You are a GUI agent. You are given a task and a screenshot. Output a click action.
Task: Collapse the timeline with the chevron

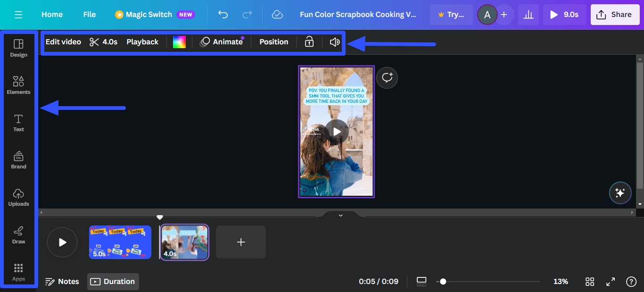coord(340,215)
